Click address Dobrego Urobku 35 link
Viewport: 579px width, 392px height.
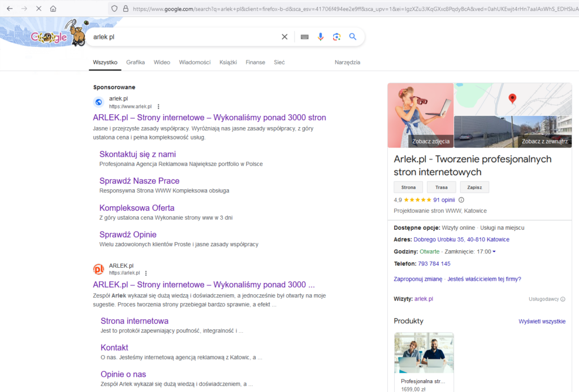(461, 239)
